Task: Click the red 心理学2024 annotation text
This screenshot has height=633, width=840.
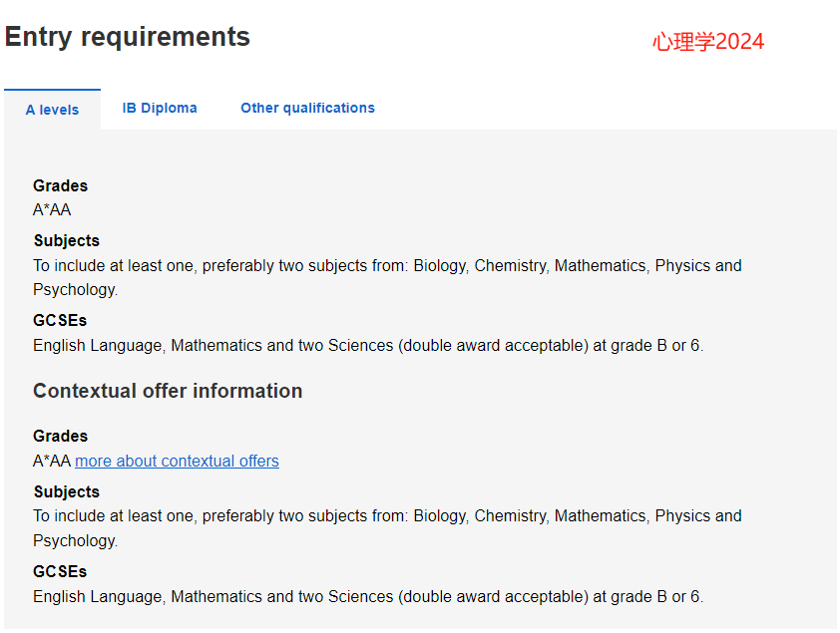Action: (708, 42)
